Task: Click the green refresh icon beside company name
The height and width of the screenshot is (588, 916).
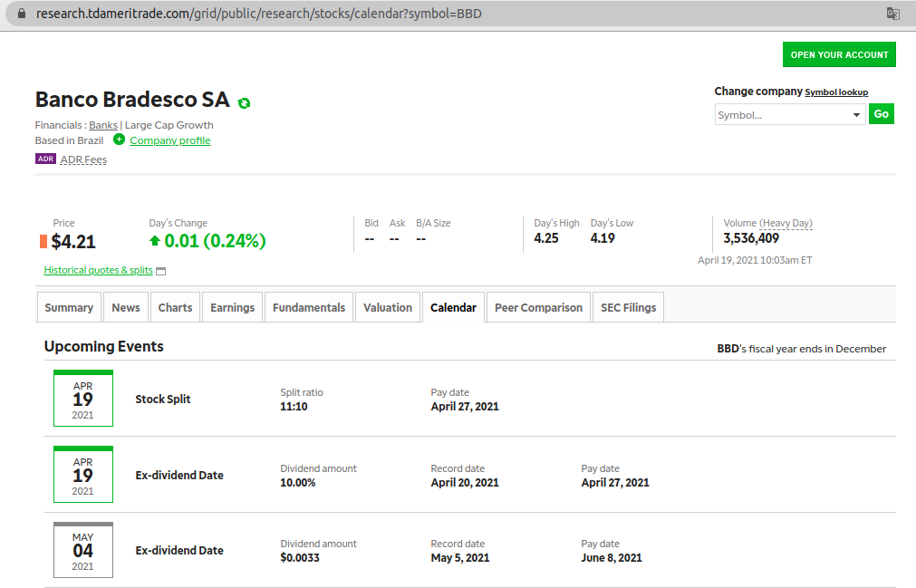Action: pos(244,102)
